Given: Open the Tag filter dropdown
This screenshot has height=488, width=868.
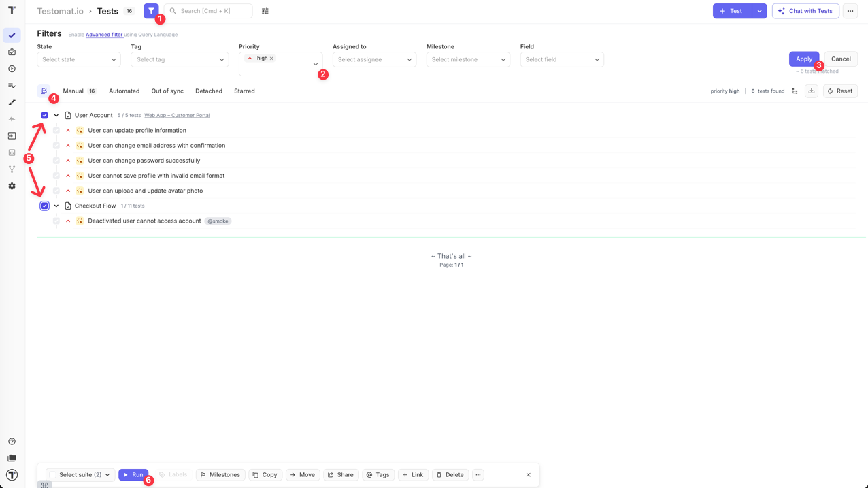Looking at the screenshot, I should (x=180, y=60).
